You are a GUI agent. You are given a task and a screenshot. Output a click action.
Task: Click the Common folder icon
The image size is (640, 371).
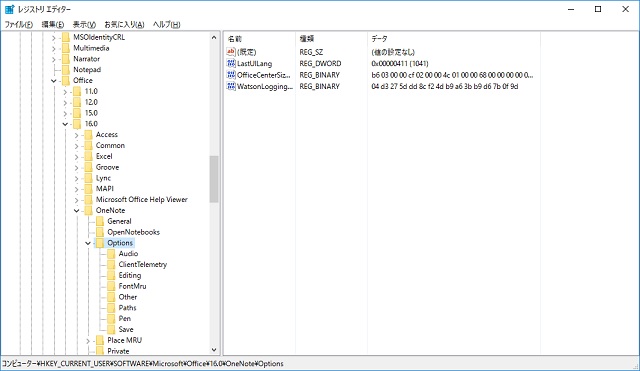(x=89, y=145)
